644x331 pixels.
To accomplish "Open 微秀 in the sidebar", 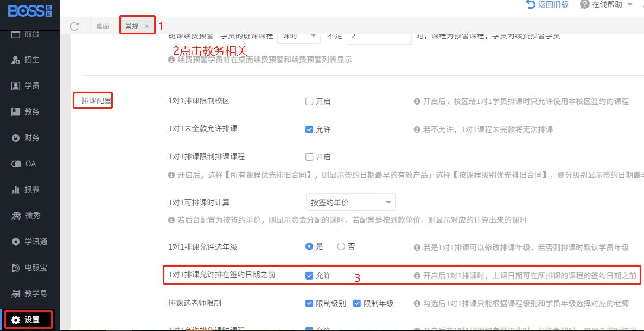I will (25, 216).
